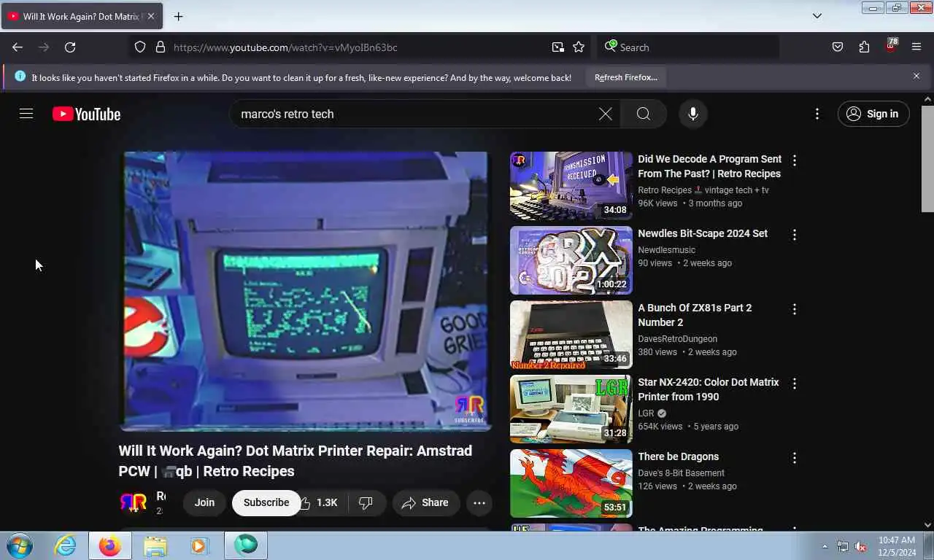The width and height of the screenshot is (934, 560).
Task: Open the Windows Start menu
Action: tap(20, 545)
